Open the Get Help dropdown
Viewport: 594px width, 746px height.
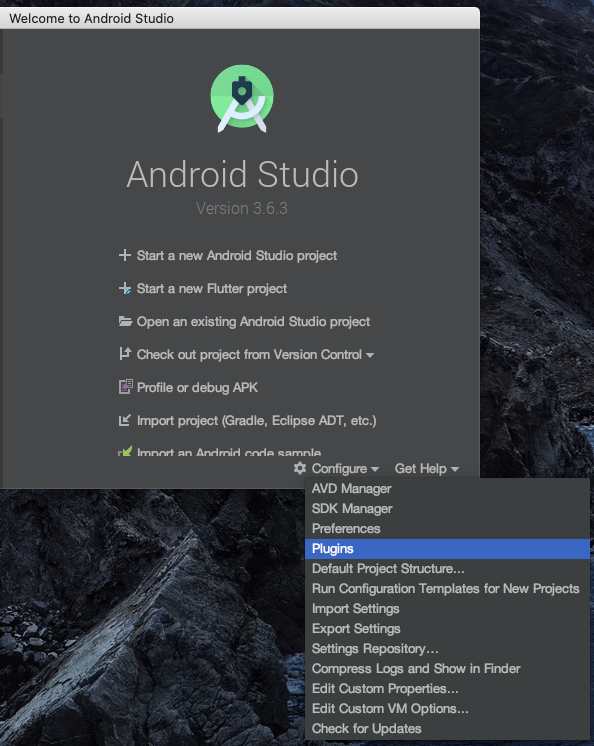point(427,469)
